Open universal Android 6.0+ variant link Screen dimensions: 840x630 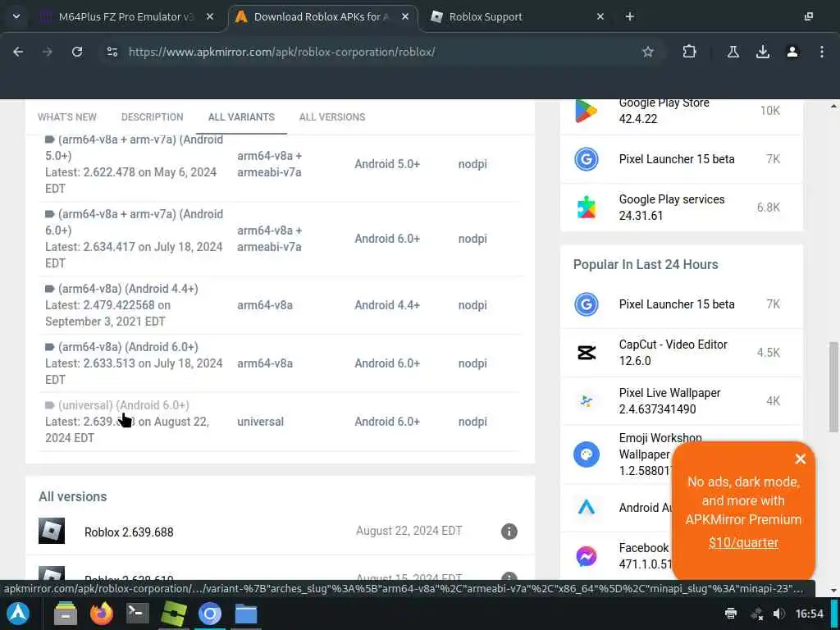click(x=123, y=405)
